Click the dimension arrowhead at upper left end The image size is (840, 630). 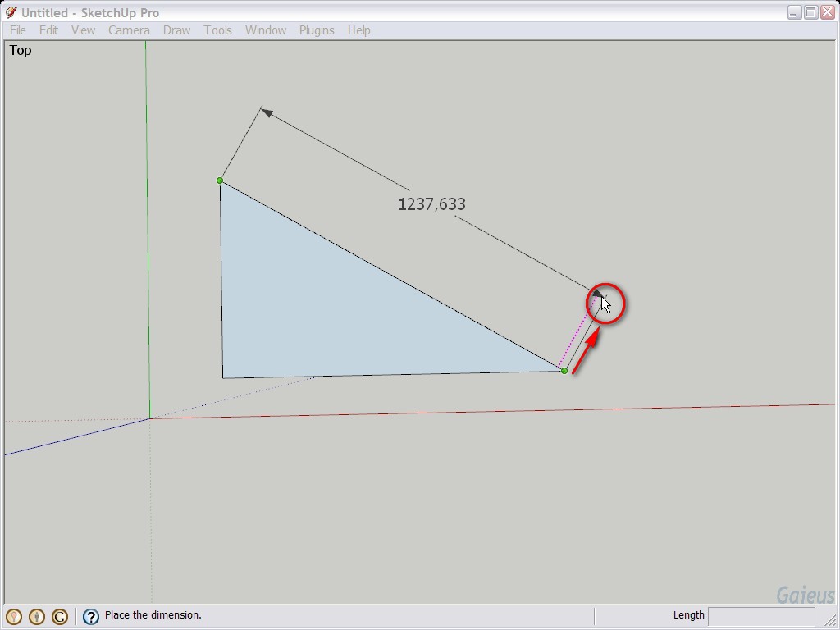266,112
